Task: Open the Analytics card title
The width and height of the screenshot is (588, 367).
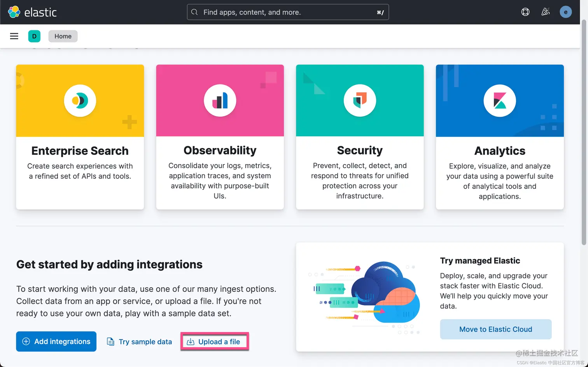Action: 500,151
